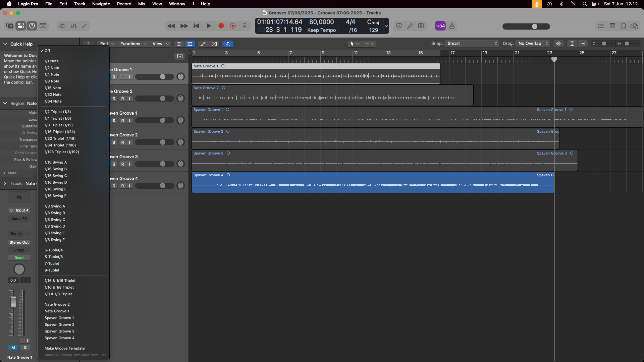This screenshot has height=362, width=644.
Task: Click the Capture Recording button
Action: [233, 26]
